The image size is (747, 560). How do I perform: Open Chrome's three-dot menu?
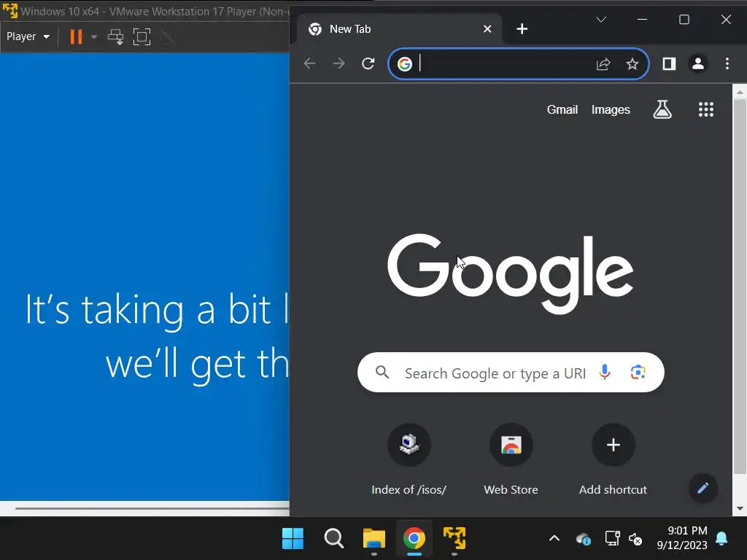coord(727,63)
